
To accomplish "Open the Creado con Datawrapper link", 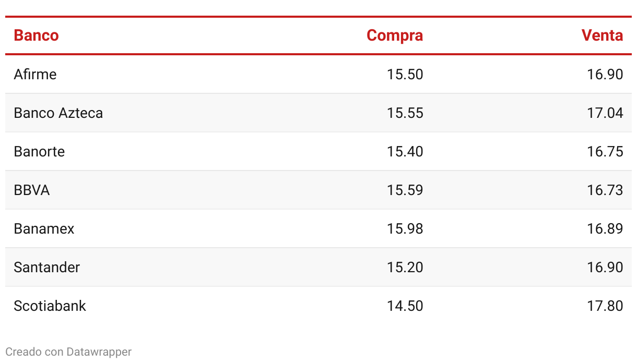I will 68,352.
